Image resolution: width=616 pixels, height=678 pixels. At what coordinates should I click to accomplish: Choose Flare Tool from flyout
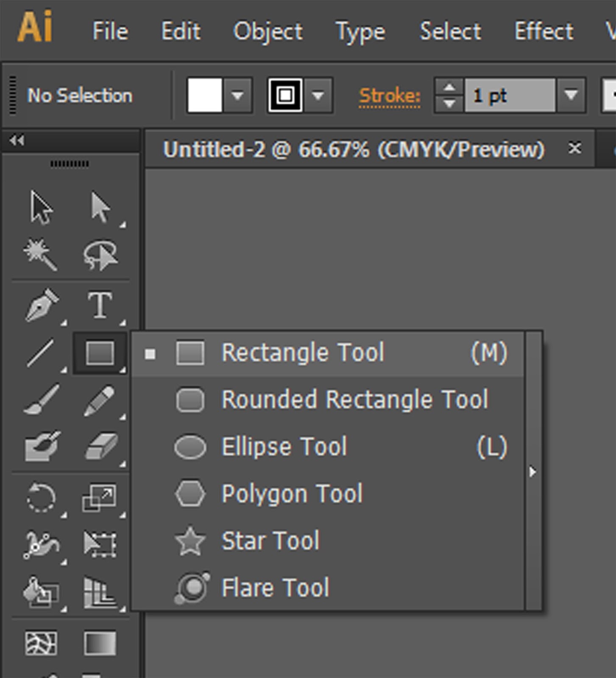(327, 588)
